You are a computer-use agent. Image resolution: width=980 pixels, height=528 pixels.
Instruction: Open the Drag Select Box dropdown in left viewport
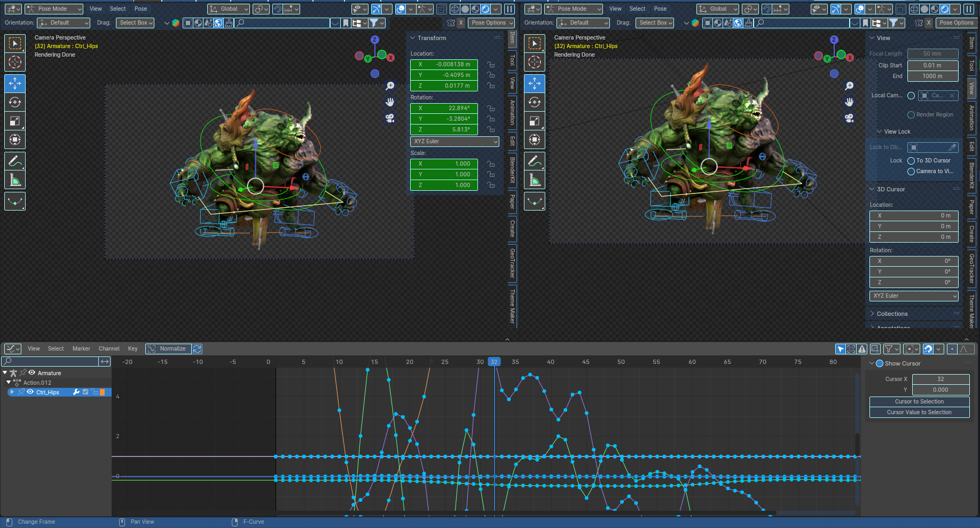[x=135, y=23]
